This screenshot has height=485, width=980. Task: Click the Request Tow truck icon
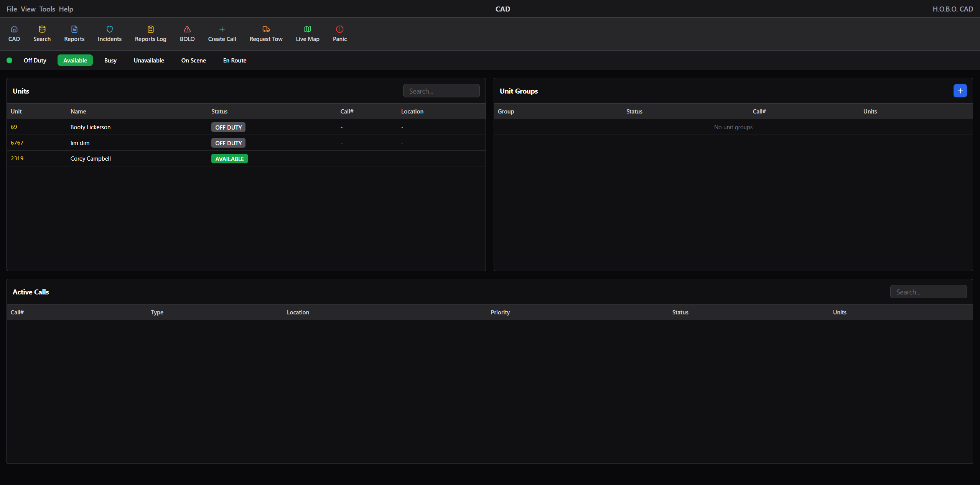tap(266, 29)
